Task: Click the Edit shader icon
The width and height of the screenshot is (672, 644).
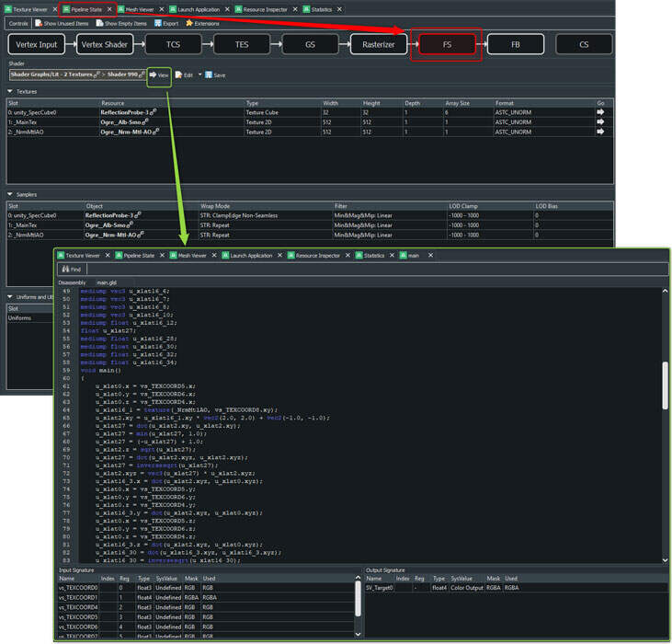Action: click(179, 75)
